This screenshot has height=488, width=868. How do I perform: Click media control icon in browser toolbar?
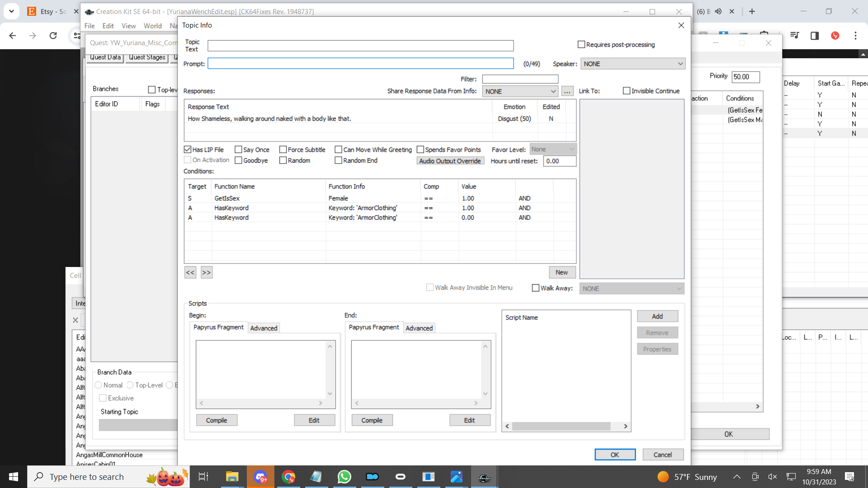point(795,36)
